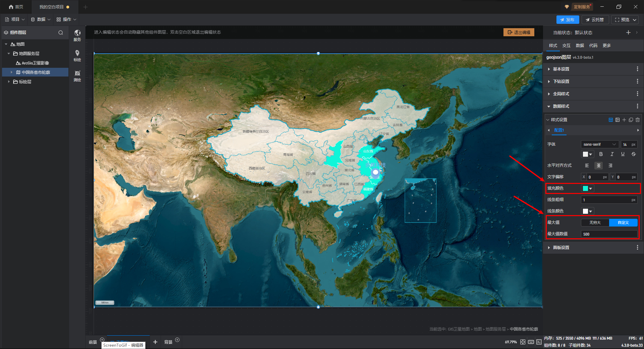Delete the current style configuration
This screenshot has height=349, width=644.
(638, 120)
